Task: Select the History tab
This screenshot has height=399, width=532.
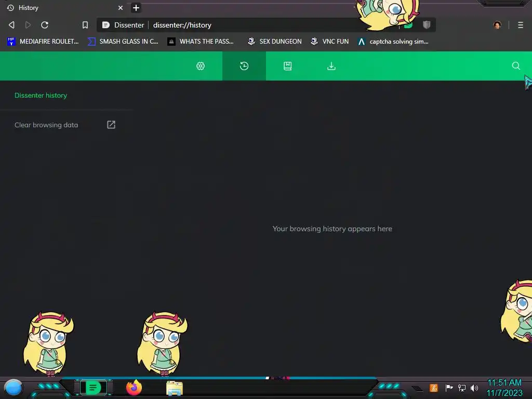Action: point(64,7)
